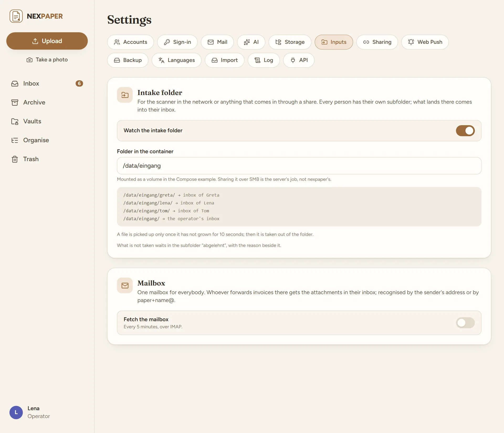Click the Take a photo link
Viewport: 504px width, 433px height.
pos(47,60)
